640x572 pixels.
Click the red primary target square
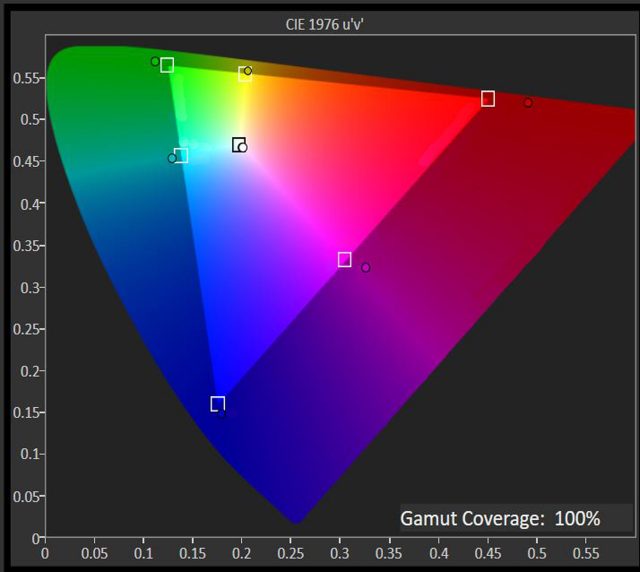488,98
